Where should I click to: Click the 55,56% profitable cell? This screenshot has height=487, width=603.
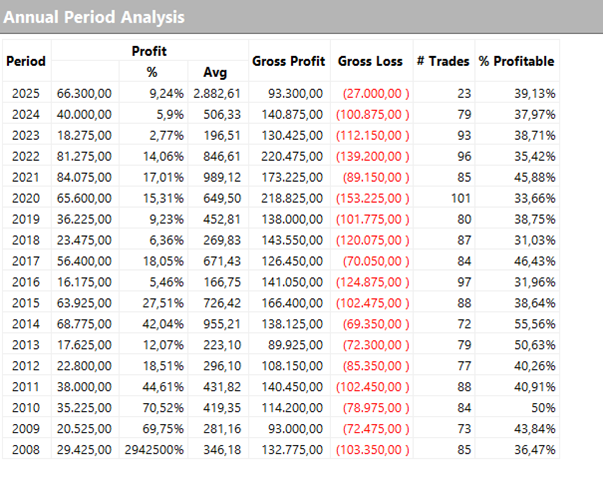pyautogui.click(x=535, y=325)
